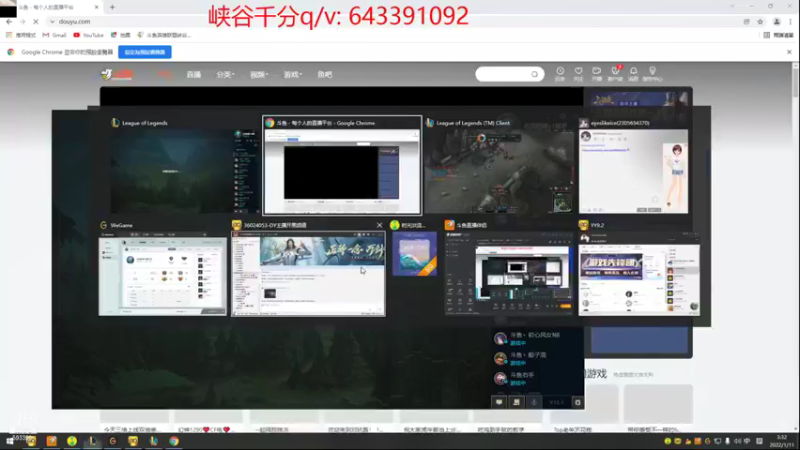
Task: Expand the 游戏 nav dropdown
Action: pyautogui.click(x=292, y=74)
